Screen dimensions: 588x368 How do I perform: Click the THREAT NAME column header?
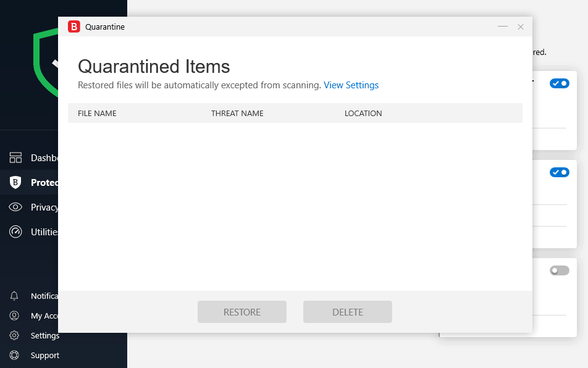(237, 113)
